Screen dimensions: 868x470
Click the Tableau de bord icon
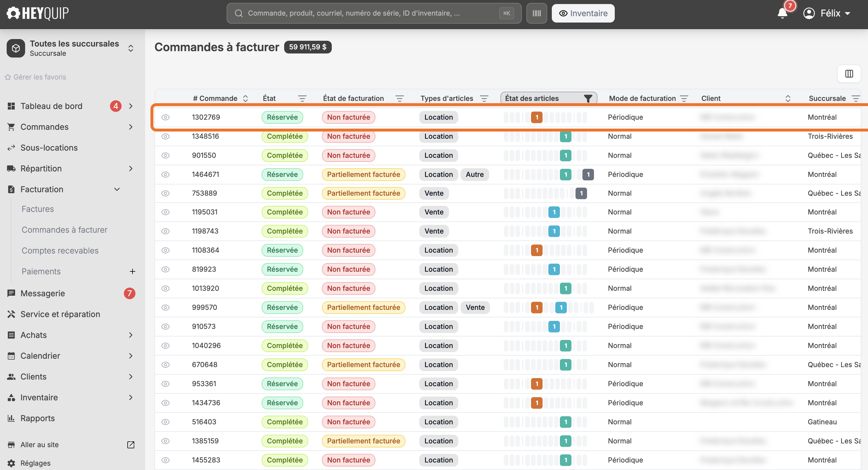tap(11, 106)
